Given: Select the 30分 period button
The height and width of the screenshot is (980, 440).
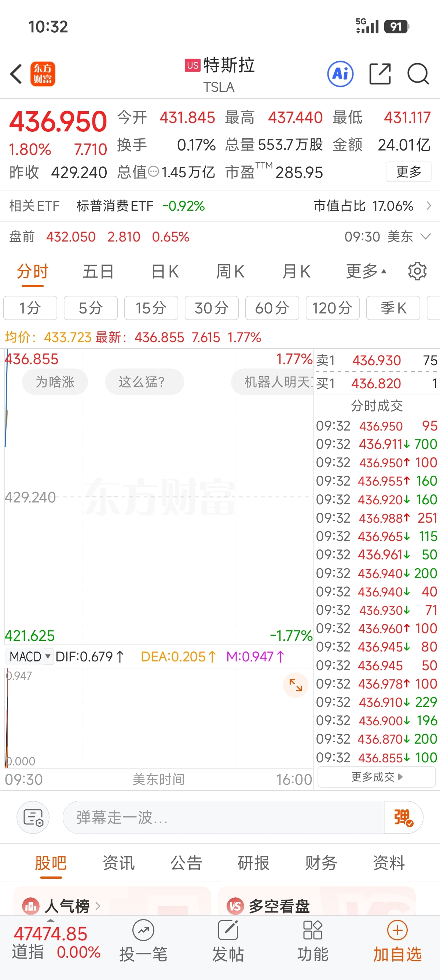Looking at the screenshot, I should 212,308.
